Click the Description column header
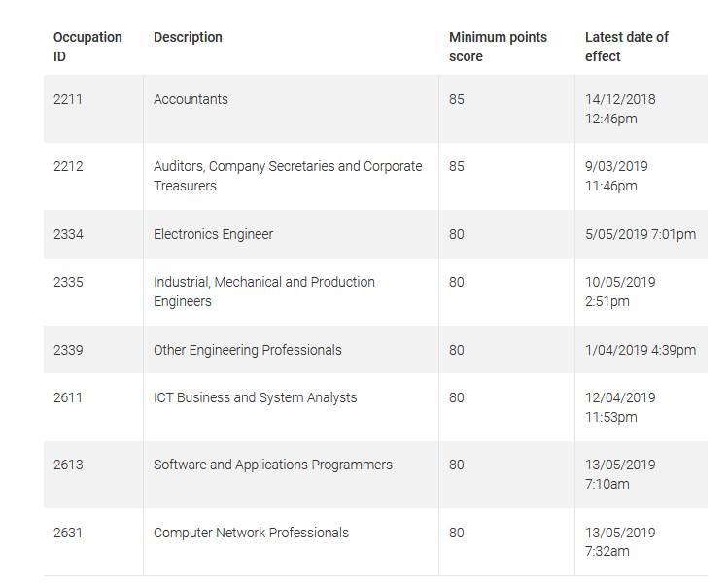 [188, 37]
